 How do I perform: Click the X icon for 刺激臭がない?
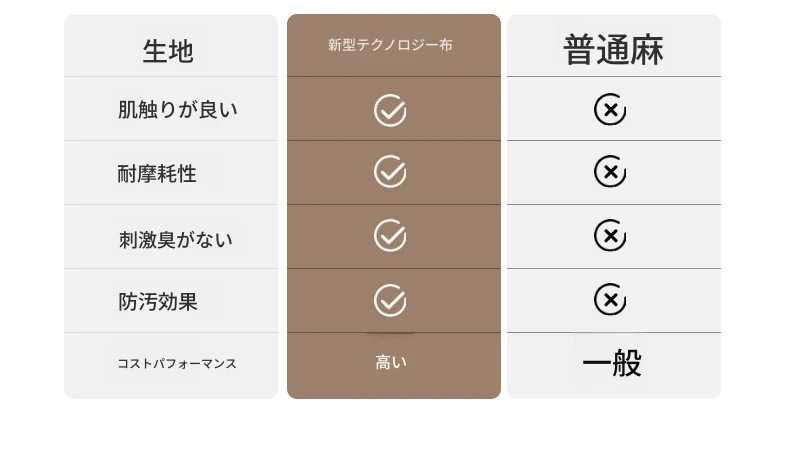coord(610,235)
